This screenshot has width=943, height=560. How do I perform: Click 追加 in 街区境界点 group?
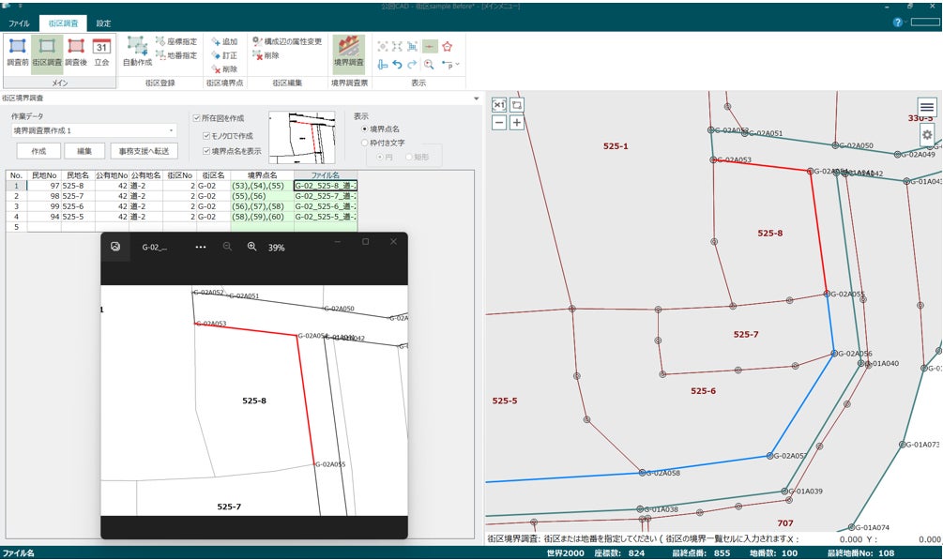click(224, 41)
